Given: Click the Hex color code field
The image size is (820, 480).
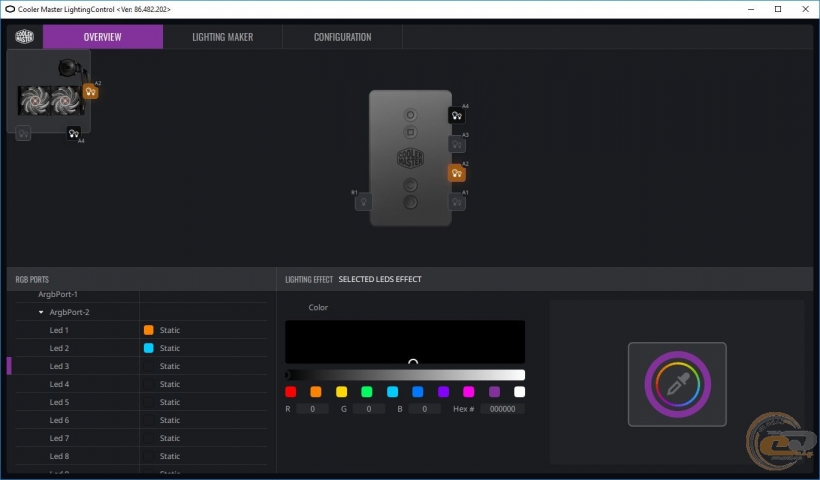Looking at the screenshot, I should 503,409.
